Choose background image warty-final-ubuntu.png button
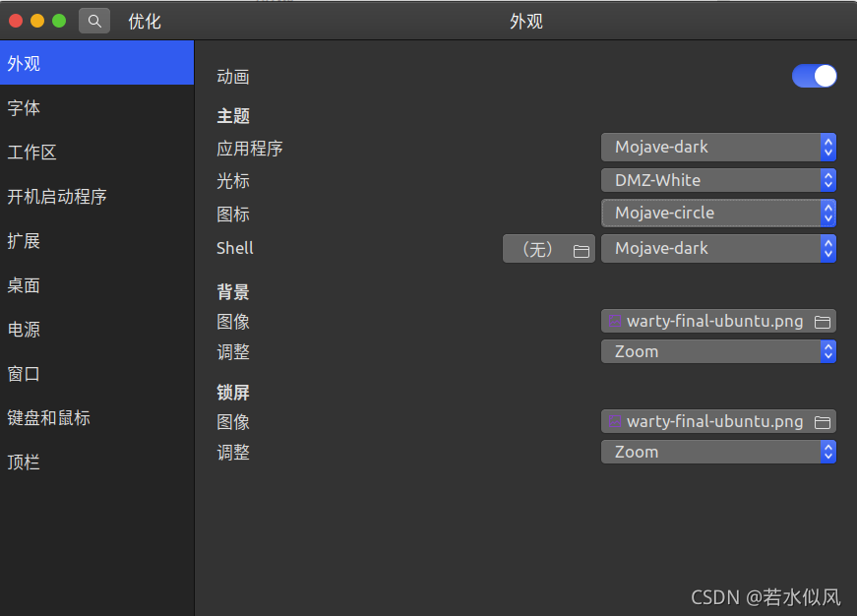This screenshot has width=857, height=616. [708, 322]
